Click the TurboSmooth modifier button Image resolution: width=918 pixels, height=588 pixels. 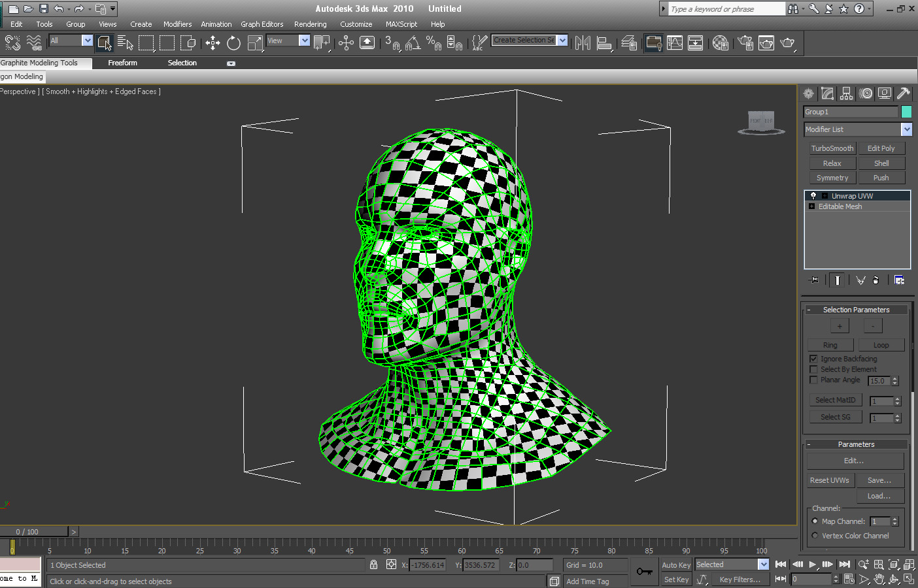pyautogui.click(x=832, y=148)
